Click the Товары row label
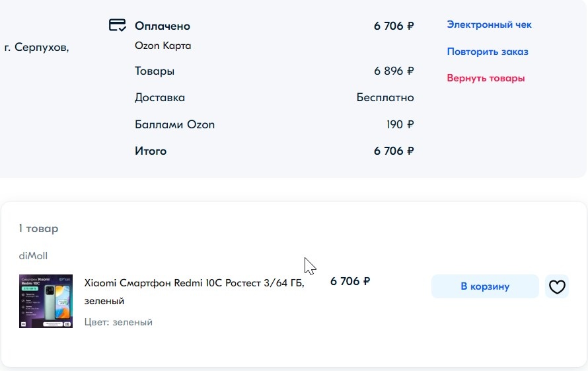 155,71
